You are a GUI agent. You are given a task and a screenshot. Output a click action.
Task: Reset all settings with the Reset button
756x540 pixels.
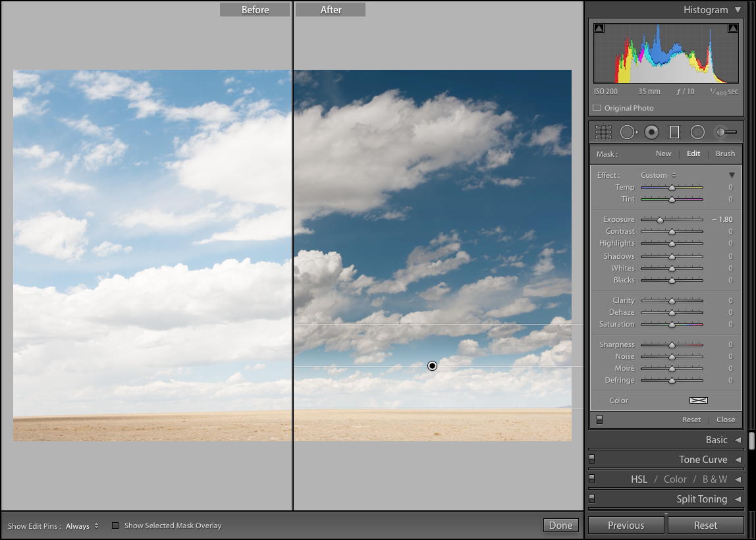[705, 525]
